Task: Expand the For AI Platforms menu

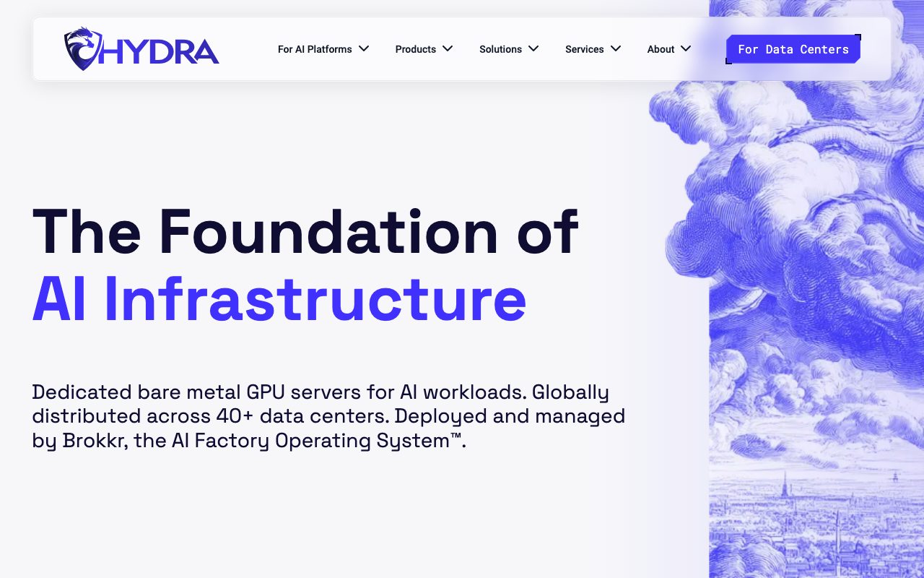Action: point(323,49)
